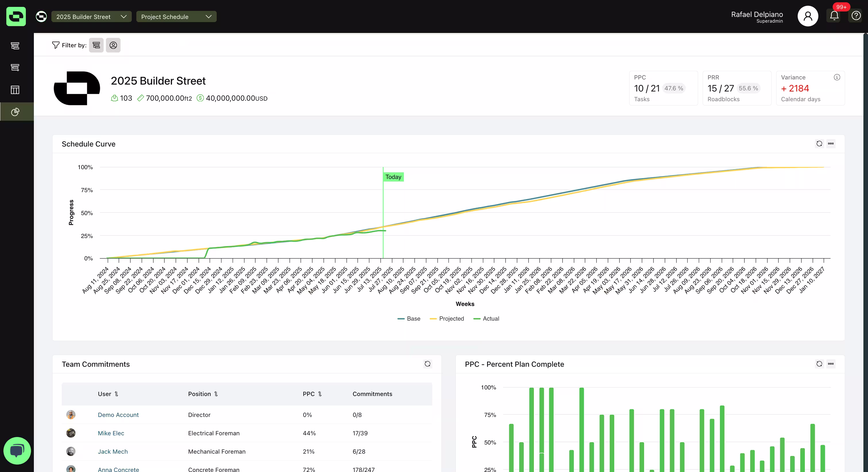Click the 40,000,000.00USD budget value
This screenshot has height=472, width=868.
pos(237,98)
